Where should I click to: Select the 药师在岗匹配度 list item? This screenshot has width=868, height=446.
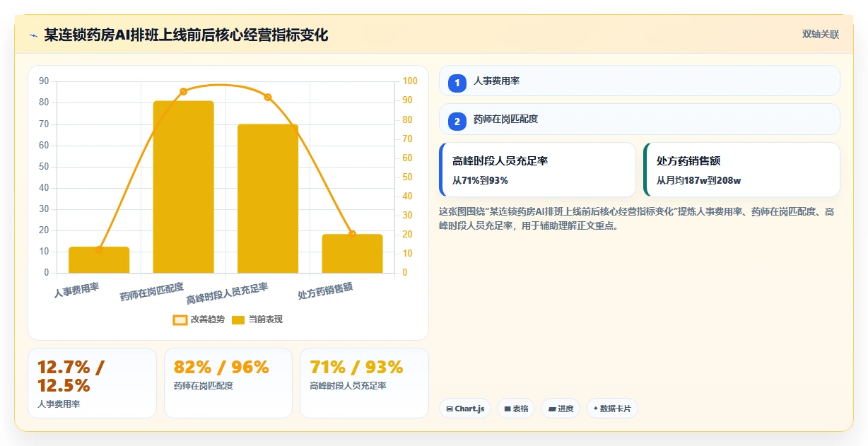point(639,119)
